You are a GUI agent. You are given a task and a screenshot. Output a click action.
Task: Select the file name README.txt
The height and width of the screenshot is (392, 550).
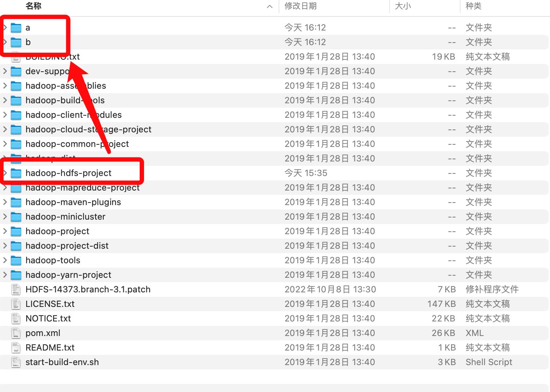click(x=50, y=348)
